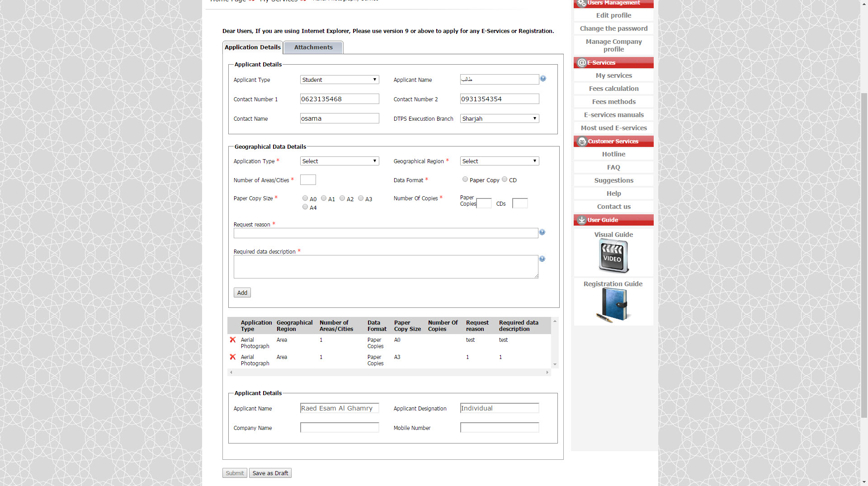Click the page vertical scrollbar thumb
The width and height of the screenshot is (868, 486).
[x=864, y=255]
